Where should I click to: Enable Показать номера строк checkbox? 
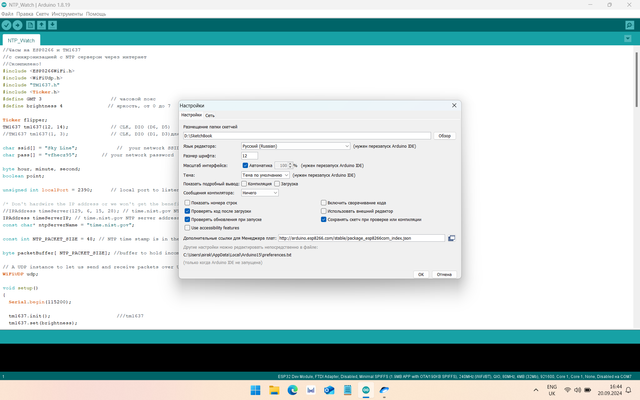click(x=187, y=203)
